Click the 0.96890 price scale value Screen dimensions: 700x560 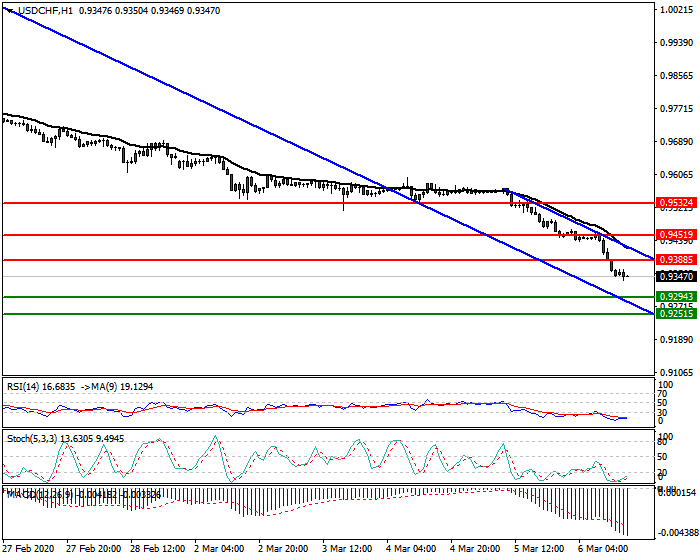tap(677, 142)
